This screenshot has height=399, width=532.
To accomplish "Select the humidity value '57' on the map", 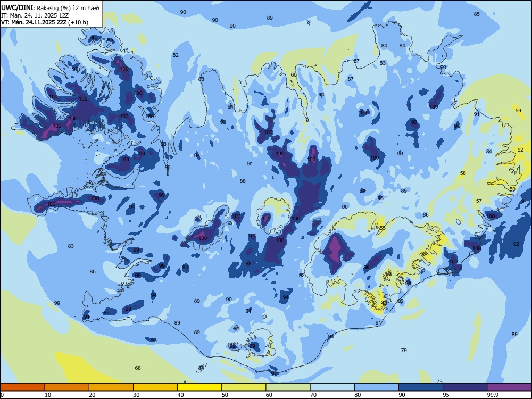I will pyautogui.click(x=479, y=201).
